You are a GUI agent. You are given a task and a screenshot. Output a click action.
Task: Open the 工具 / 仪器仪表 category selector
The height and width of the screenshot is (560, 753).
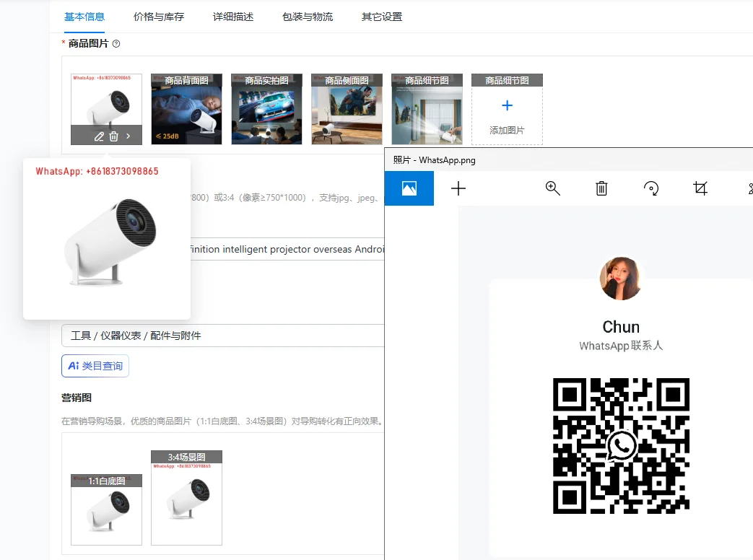pos(223,336)
